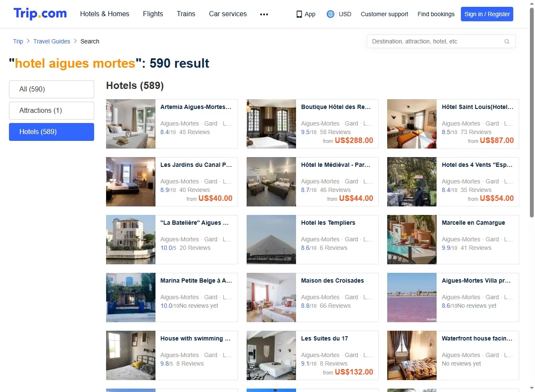Click the US$40.00 price
The width and height of the screenshot is (535, 392).
tap(216, 198)
